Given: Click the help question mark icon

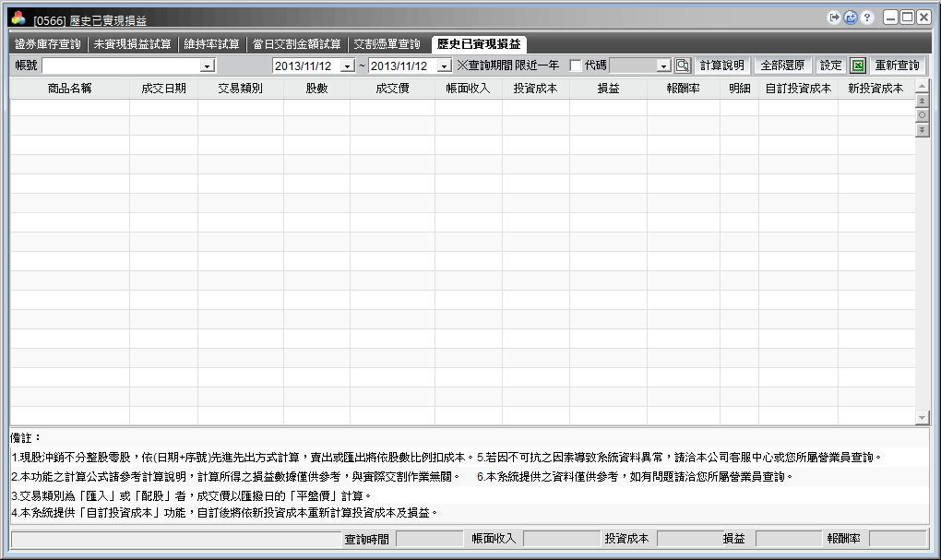Looking at the screenshot, I should (x=867, y=18).
